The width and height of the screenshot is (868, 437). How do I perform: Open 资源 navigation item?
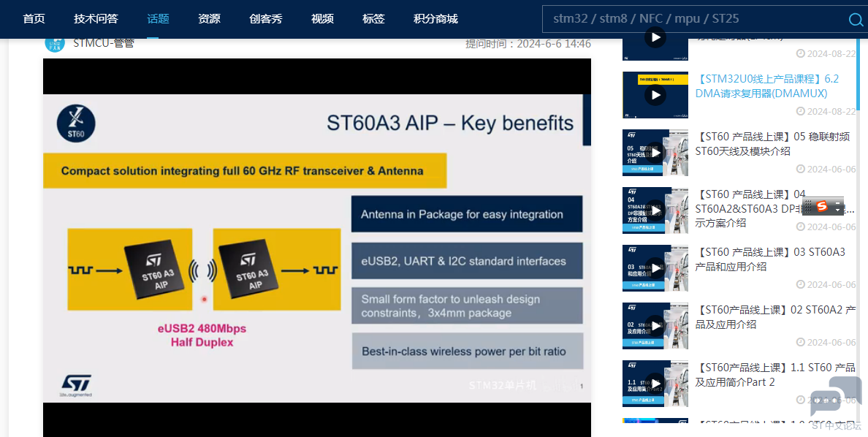click(x=209, y=19)
